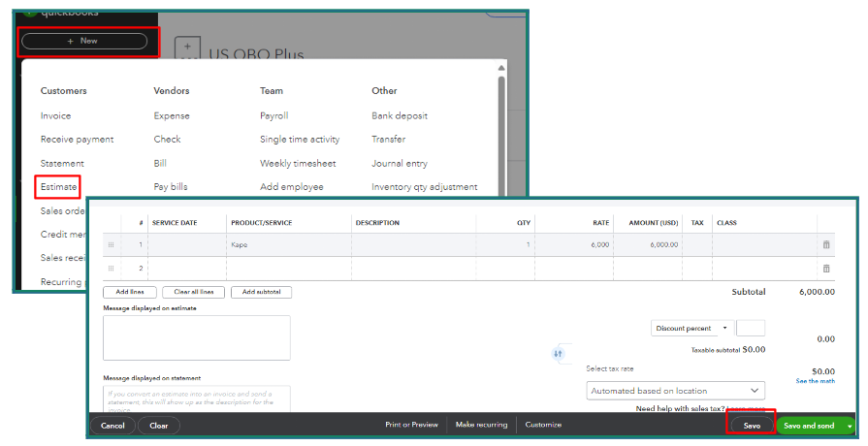This screenshot has height=446, width=868.
Task: Click the Clear button in footer
Action: click(158, 426)
